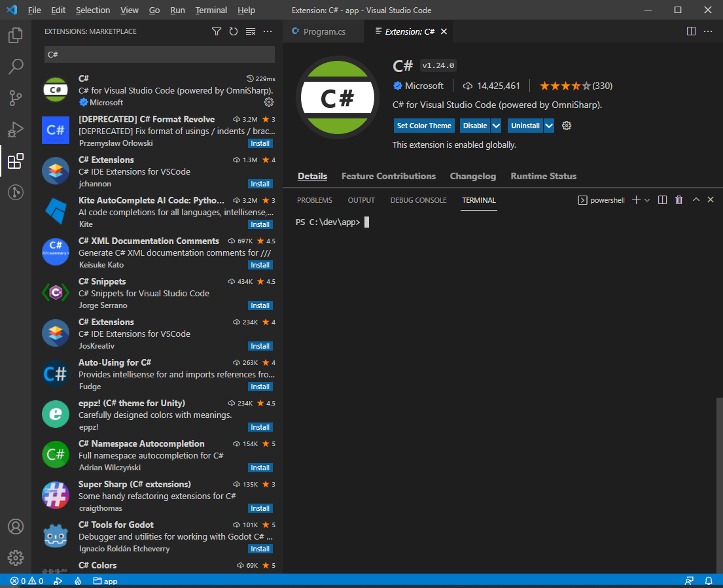Open the Accounts icon in activity bar
The width and height of the screenshot is (723, 588).
(x=16, y=527)
